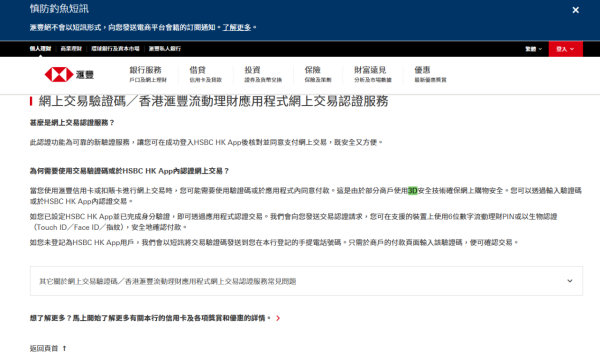Viewport: 600px width, 360px height.
Task: Open 想了解更多 credit card details link
Action: [150, 318]
